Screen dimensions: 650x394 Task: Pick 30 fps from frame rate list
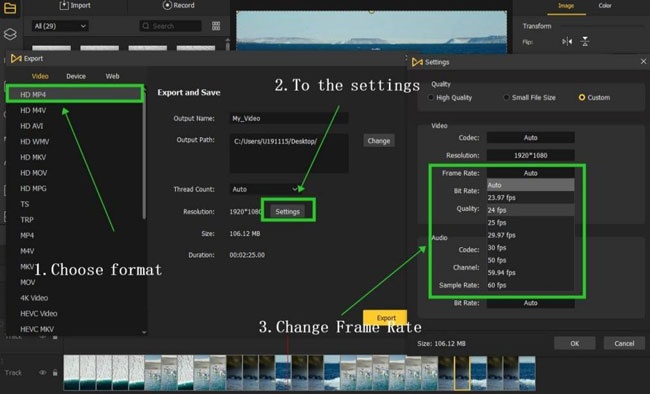pyautogui.click(x=530, y=248)
